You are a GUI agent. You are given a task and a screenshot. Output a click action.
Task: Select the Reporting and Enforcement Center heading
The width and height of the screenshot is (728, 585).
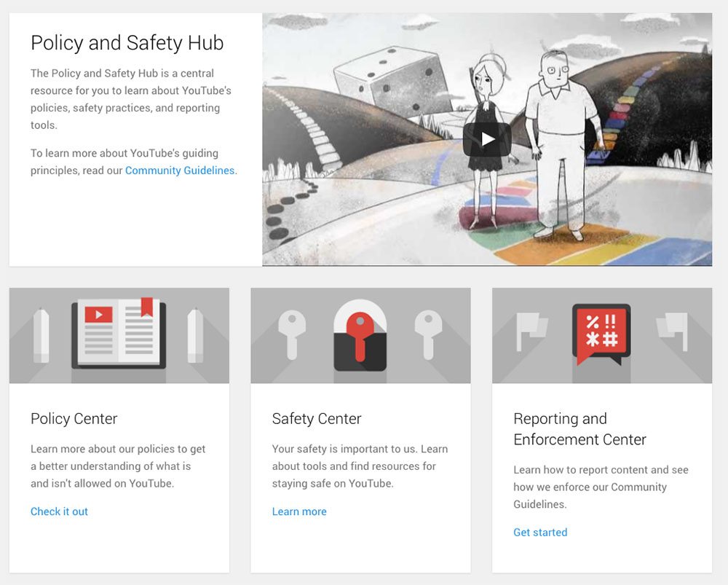579,429
